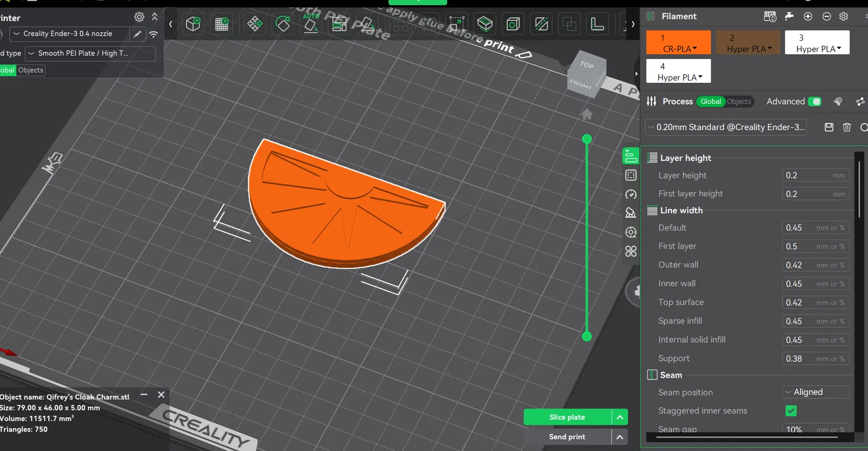Image resolution: width=868 pixels, height=451 pixels.
Task: Click the Add model cube icon
Action: point(193,24)
